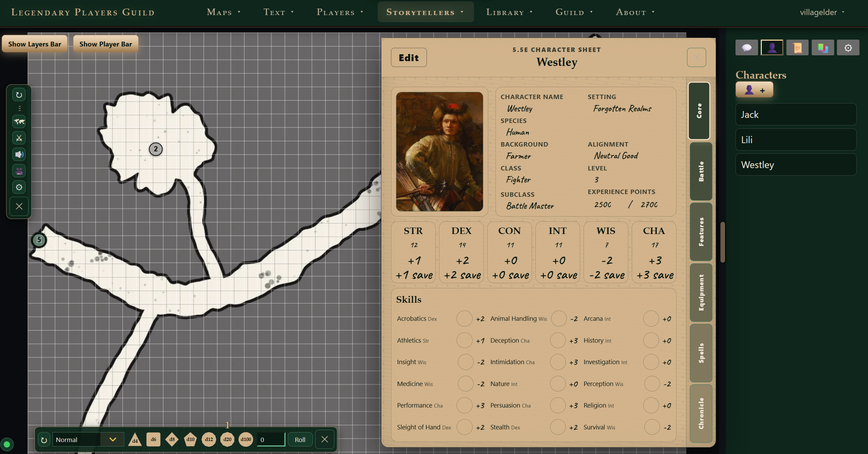Click Westley's portrait image
Screen dimensions: 868x454
[x=439, y=151]
